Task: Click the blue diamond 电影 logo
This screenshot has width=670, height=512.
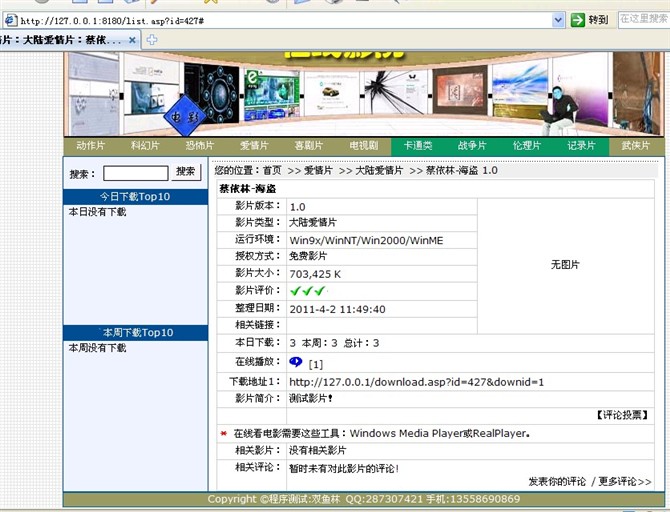Action: click(x=186, y=112)
